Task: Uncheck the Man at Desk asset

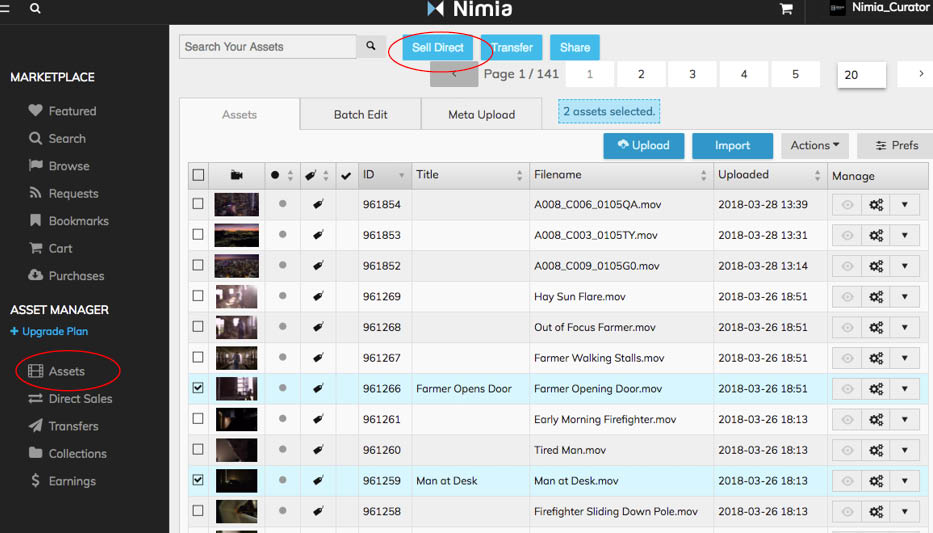Action: tap(198, 479)
